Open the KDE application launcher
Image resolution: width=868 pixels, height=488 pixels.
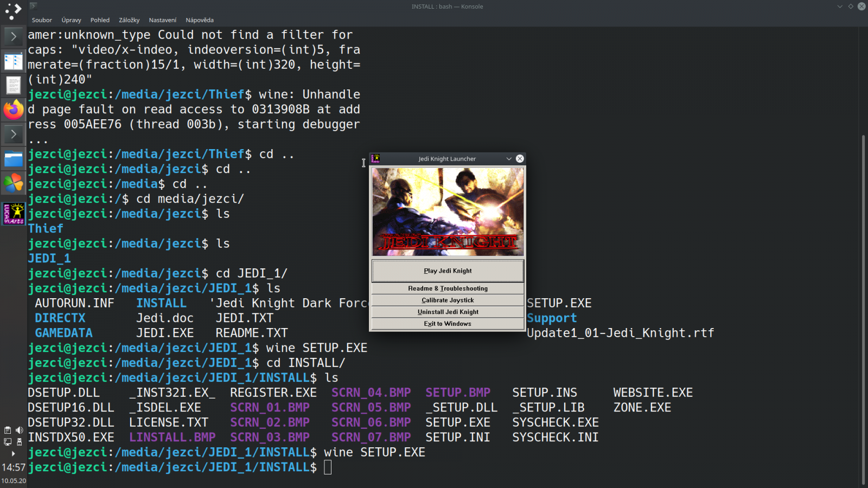click(13, 11)
